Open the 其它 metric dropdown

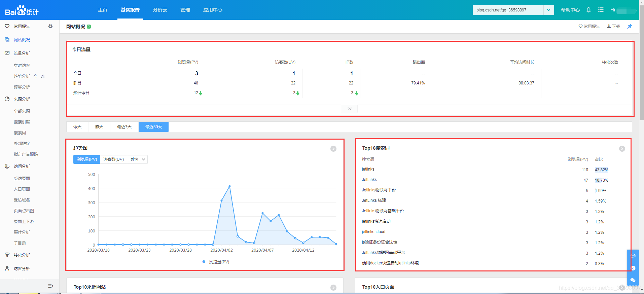137,159
